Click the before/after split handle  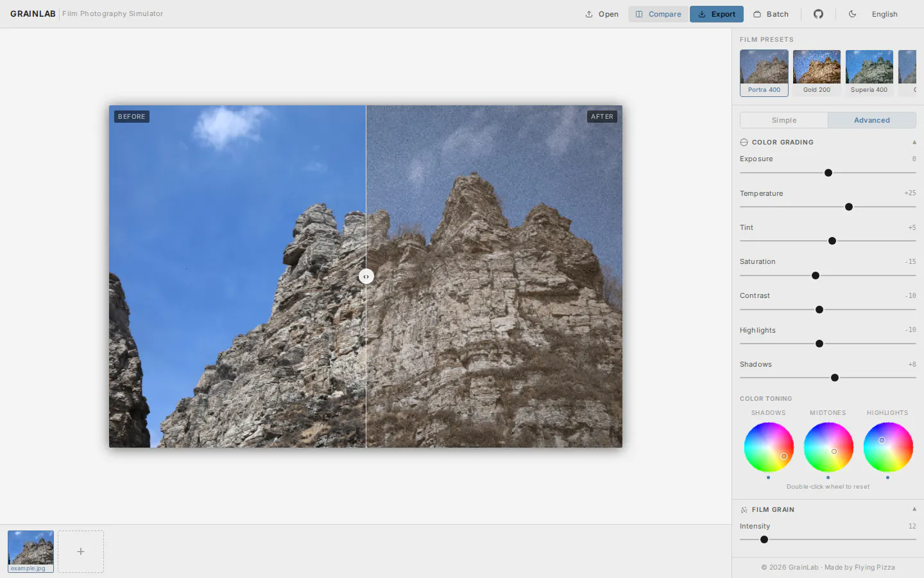click(366, 276)
